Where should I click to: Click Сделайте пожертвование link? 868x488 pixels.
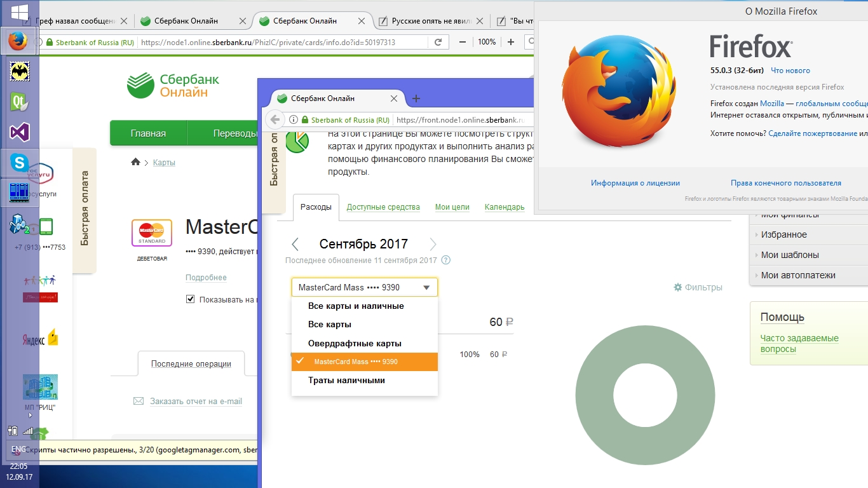point(813,133)
